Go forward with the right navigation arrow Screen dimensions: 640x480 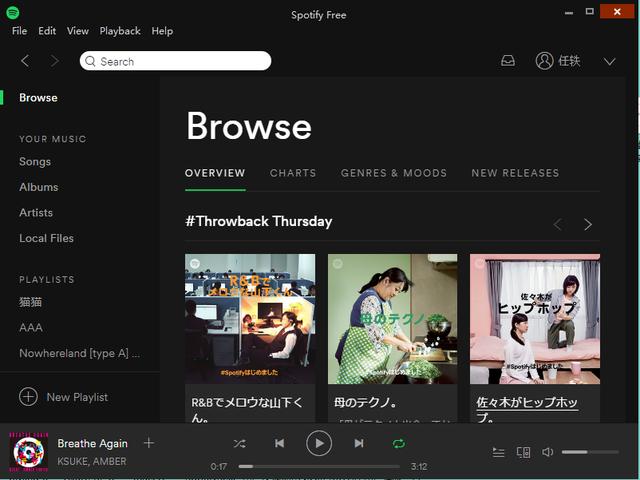54,61
